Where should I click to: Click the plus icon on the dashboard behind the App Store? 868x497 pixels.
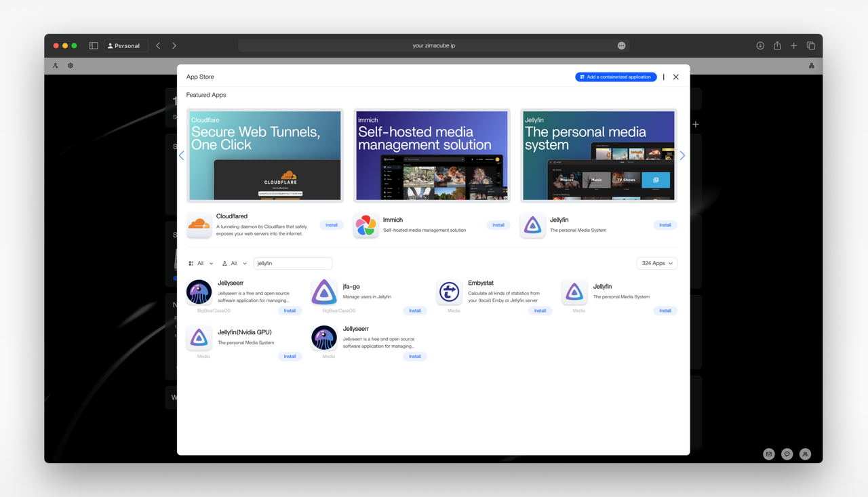(696, 124)
